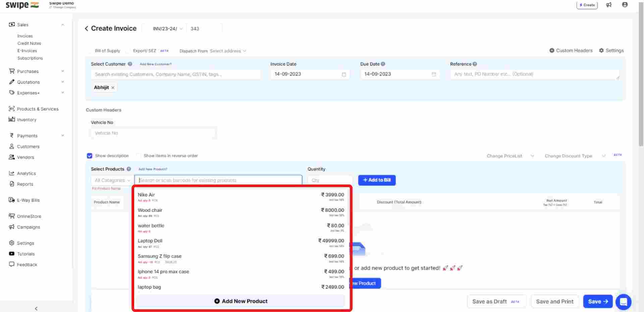Collapse the sidebar with bottom arrow
The height and width of the screenshot is (312, 644).
coord(36,308)
